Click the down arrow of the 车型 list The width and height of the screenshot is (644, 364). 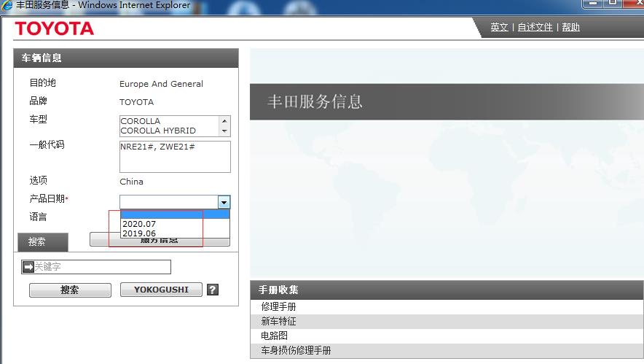(224, 131)
